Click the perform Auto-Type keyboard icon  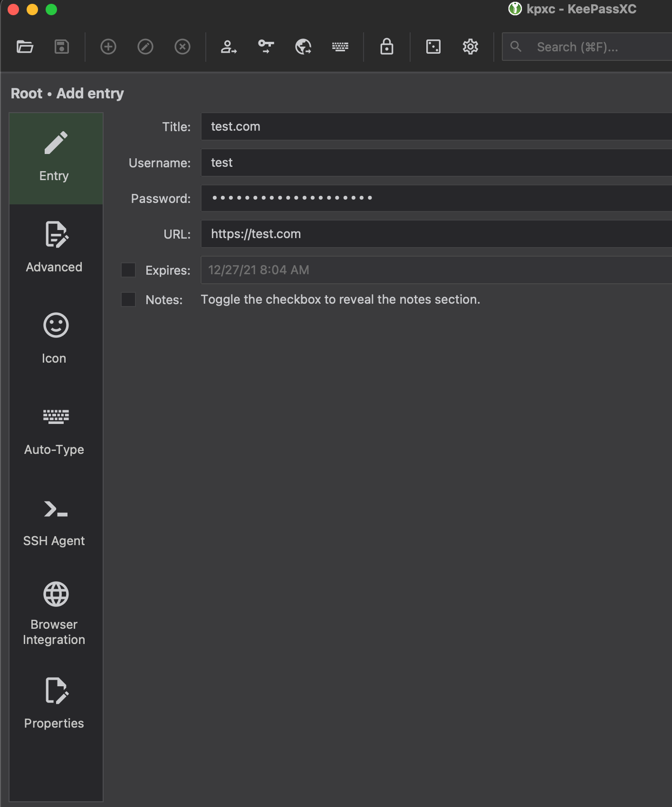click(x=340, y=47)
